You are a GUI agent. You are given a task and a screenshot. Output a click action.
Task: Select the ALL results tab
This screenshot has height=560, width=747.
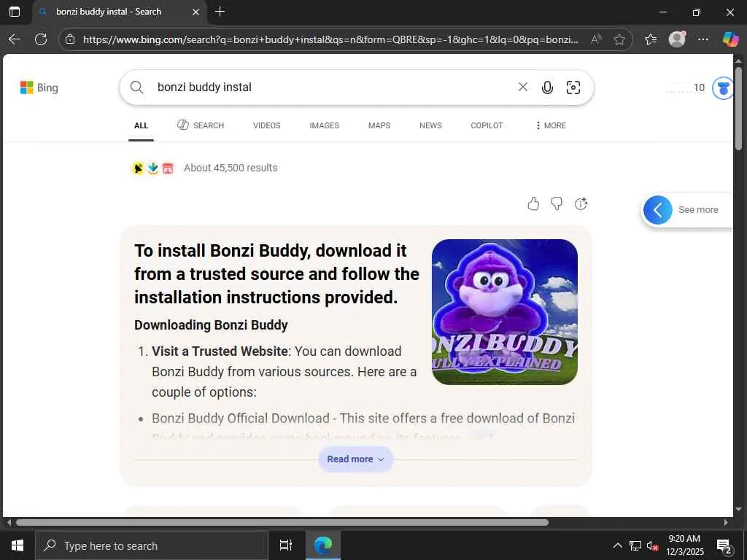click(x=141, y=125)
